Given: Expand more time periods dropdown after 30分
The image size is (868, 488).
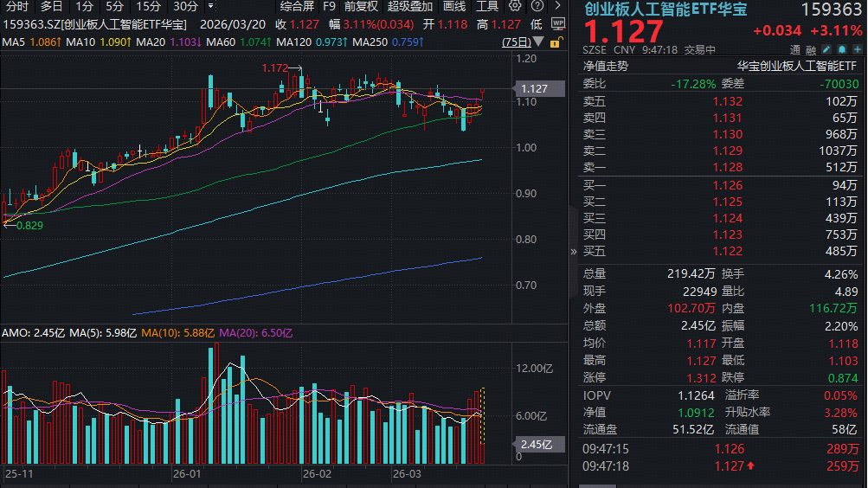Looking at the screenshot, I should click(x=210, y=6).
